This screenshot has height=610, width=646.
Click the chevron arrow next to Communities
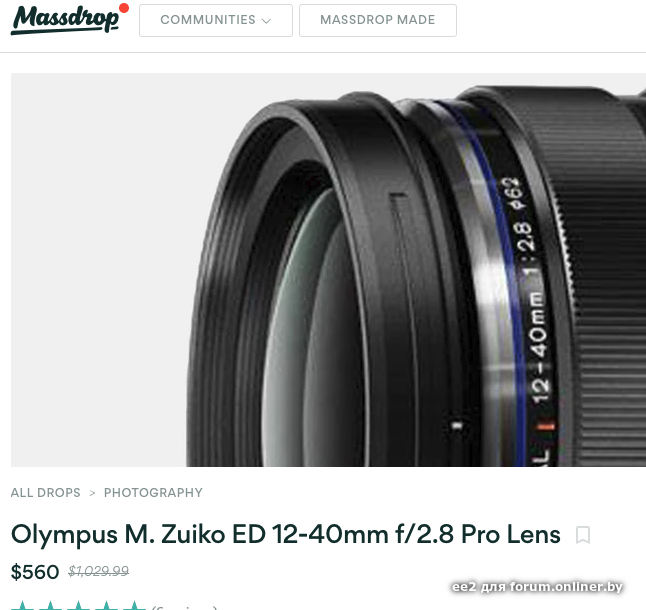tap(267, 21)
